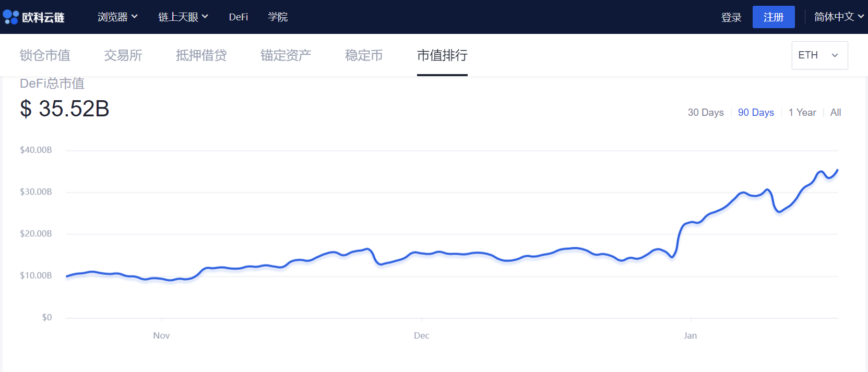Select the 1 Year time range
Image resolution: width=868 pixels, height=372 pixels.
(x=802, y=113)
